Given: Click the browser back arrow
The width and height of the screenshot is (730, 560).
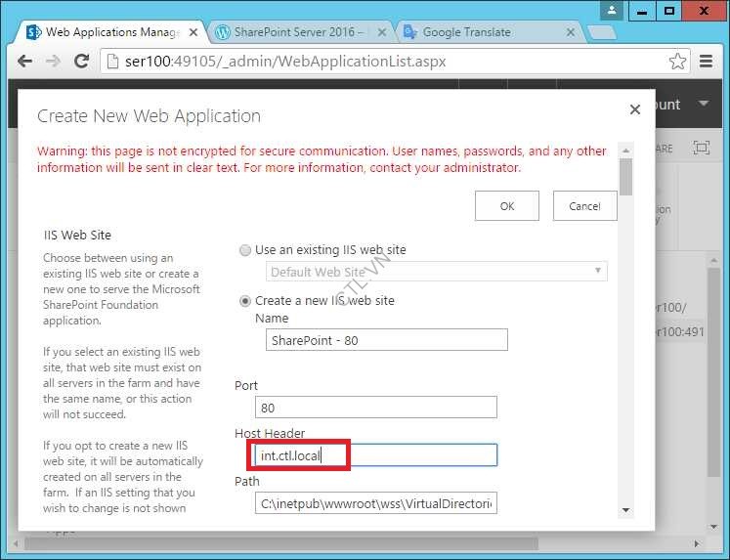Looking at the screenshot, I should click(x=24, y=62).
